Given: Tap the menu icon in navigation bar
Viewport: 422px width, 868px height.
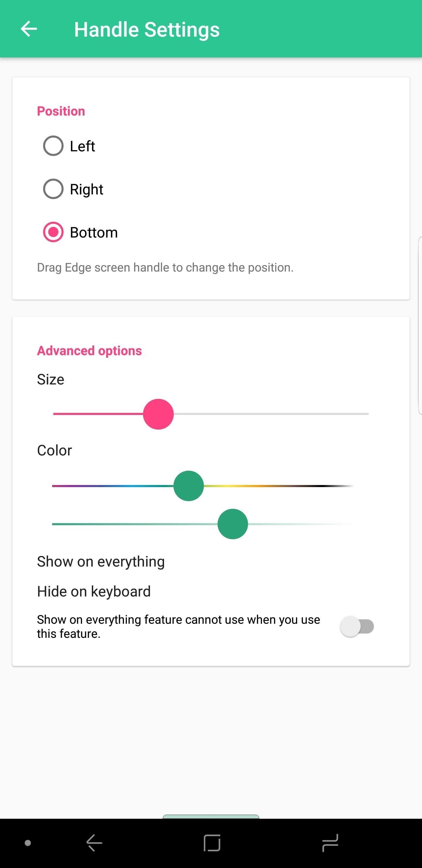Looking at the screenshot, I should pyautogui.click(x=330, y=843).
